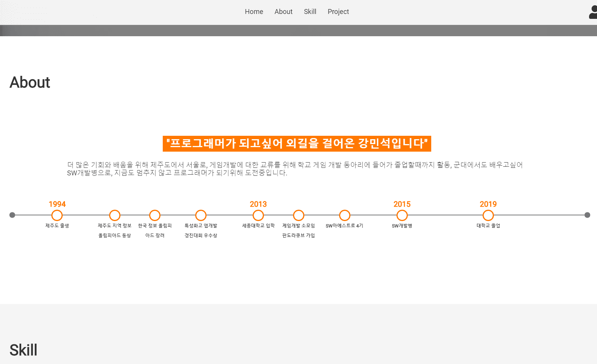Screen dimensions: 597x364
Task: Click the timeline circle above 제주도 출생
Action: (57, 215)
